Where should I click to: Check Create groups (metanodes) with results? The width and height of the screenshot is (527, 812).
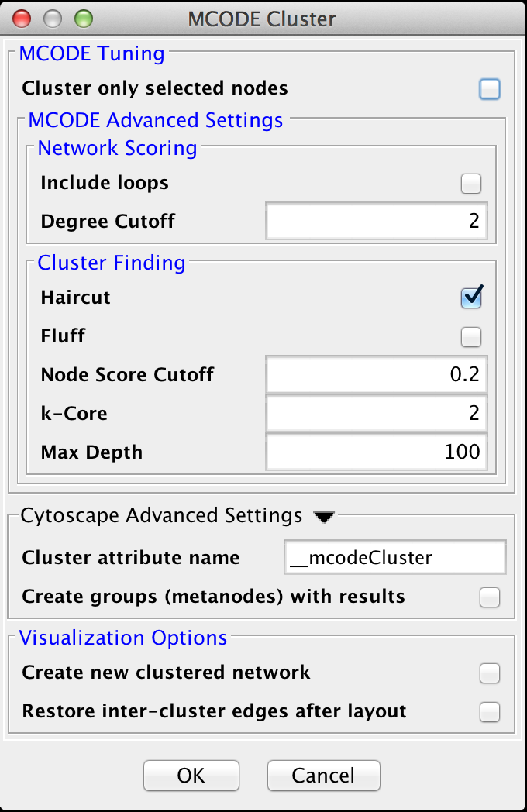point(489,597)
